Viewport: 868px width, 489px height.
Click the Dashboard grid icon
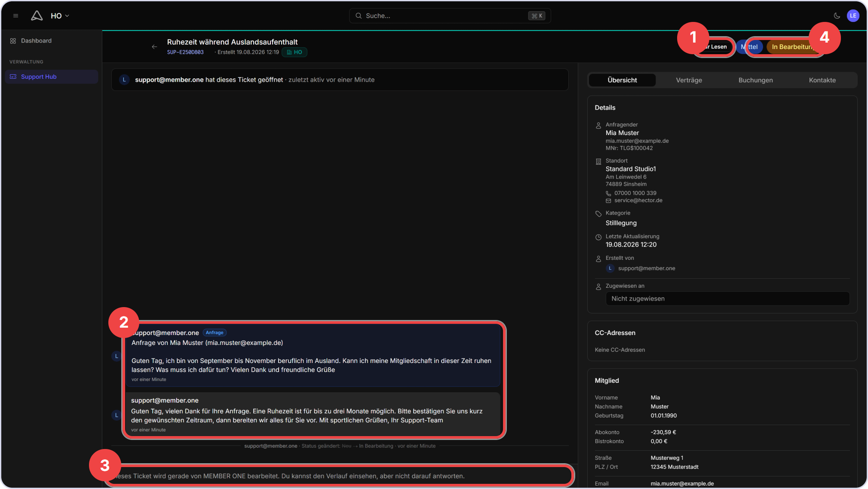pyautogui.click(x=13, y=41)
